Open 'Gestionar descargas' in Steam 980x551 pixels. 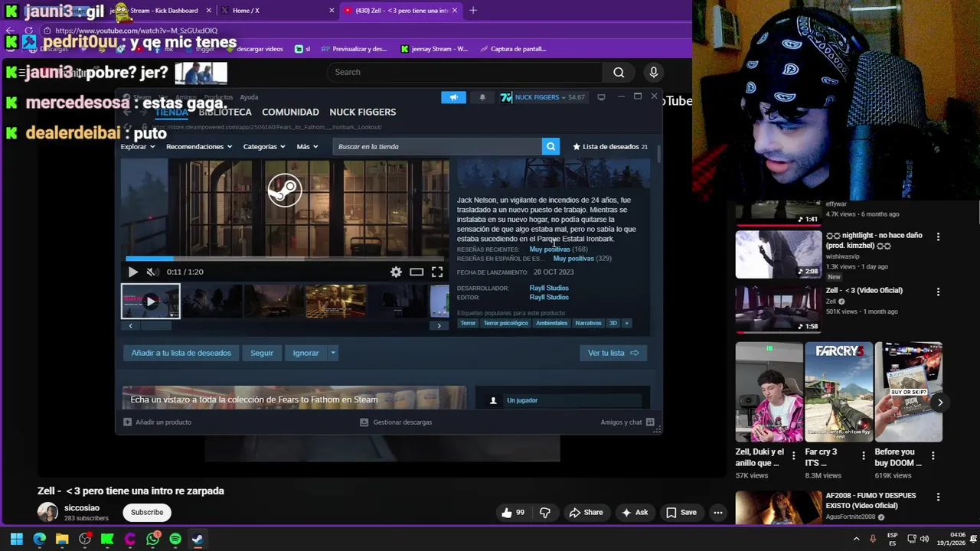pyautogui.click(x=396, y=422)
